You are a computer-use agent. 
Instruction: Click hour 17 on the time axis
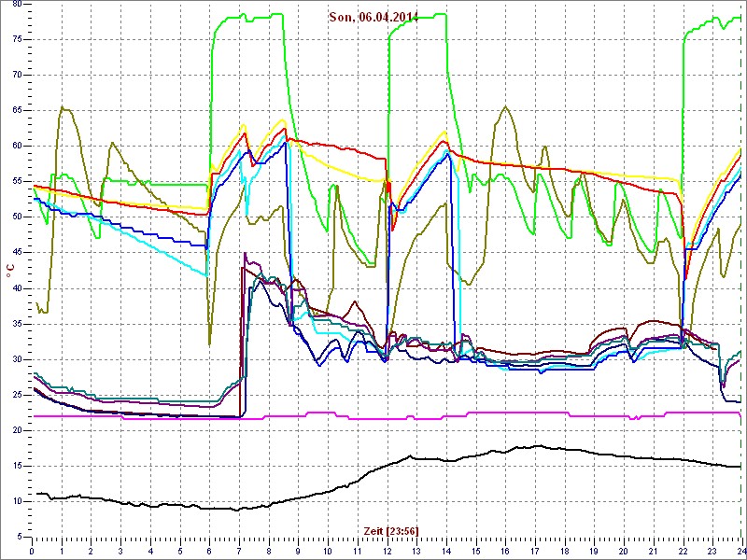point(534,549)
